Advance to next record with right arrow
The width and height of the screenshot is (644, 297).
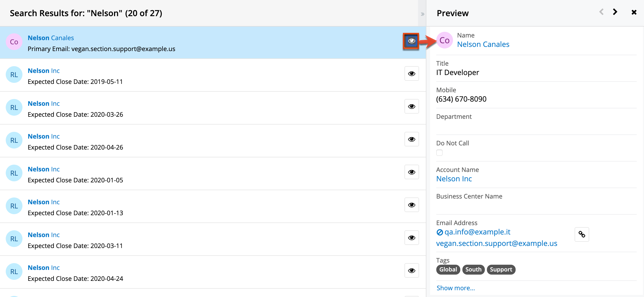click(x=615, y=12)
